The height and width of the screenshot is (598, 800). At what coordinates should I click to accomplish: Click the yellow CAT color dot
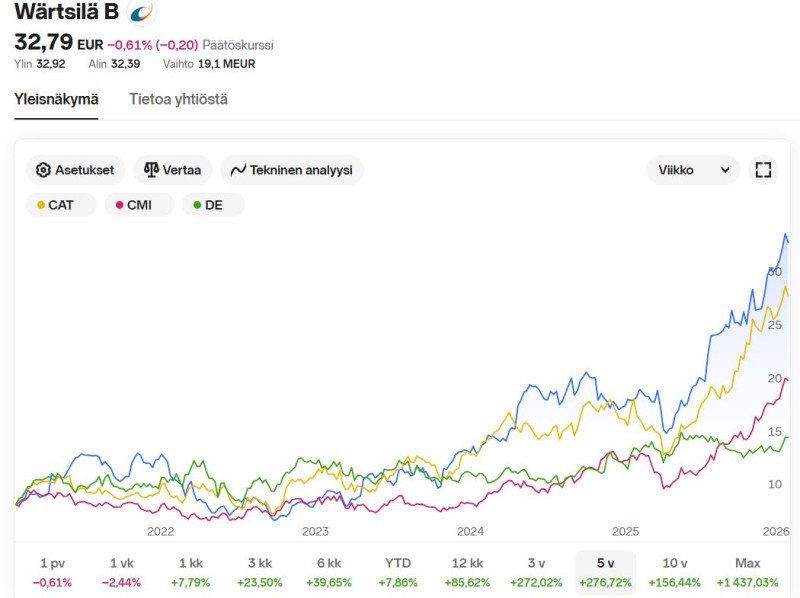coord(41,205)
